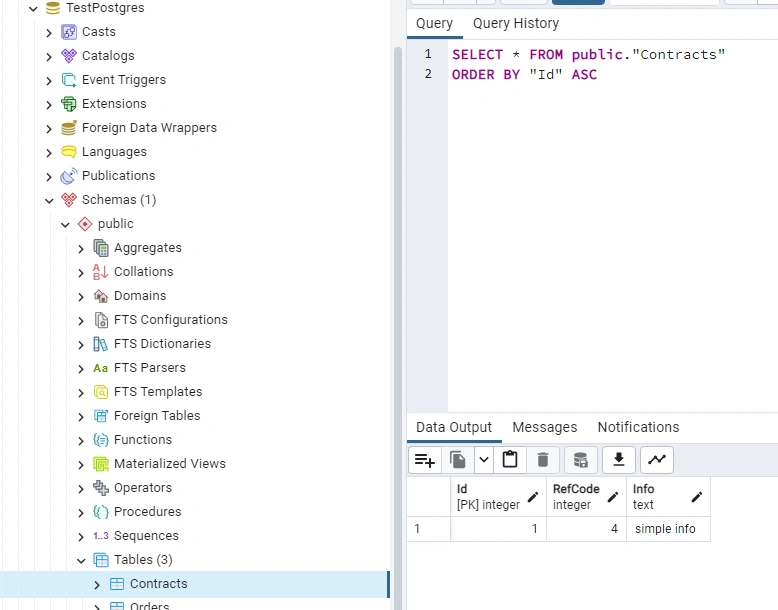This screenshot has width=778, height=610.
Task: Switch to the Query History tab
Action: coord(516,23)
